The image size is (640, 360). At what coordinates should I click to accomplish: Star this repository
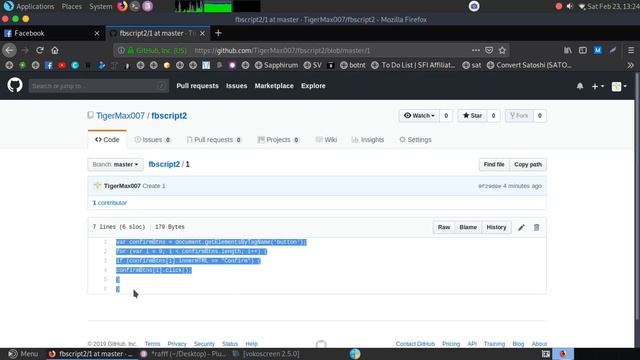click(472, 116)
